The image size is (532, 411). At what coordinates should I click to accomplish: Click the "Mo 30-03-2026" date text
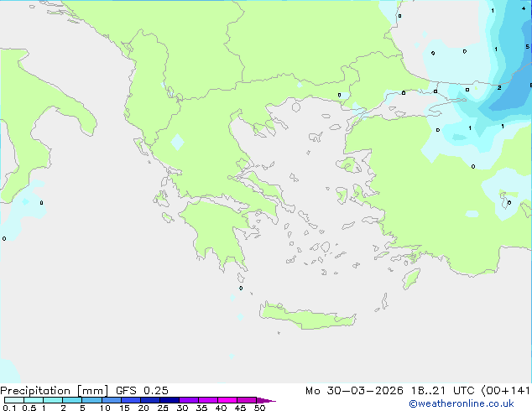pos(354,391)
